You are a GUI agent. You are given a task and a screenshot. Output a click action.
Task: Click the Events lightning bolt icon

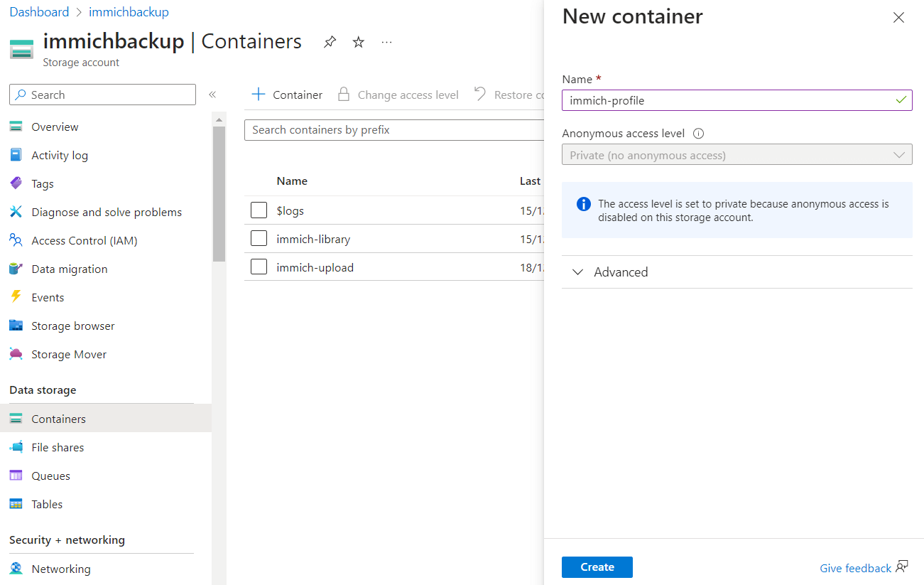[16, 297]
